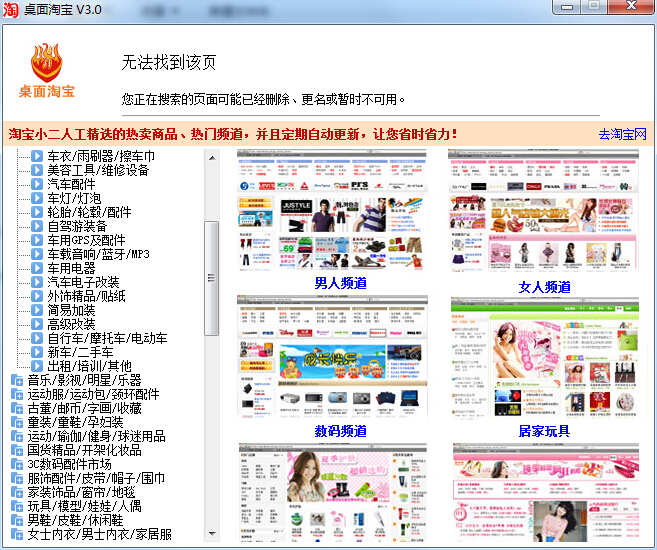Click the pink fashion thumbnail below 居家玩具
Image resolution: width=657 pixels, height=550 pixels.
546,493
